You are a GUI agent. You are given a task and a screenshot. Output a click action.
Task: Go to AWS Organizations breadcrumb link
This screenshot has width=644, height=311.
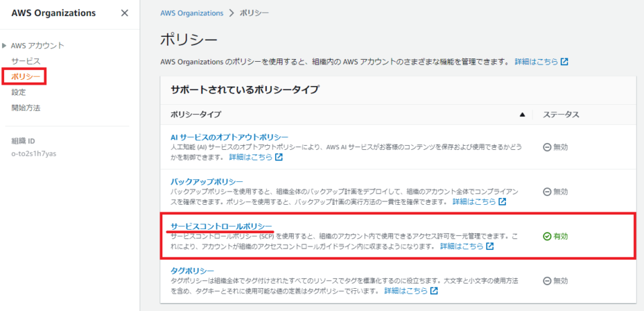192,13
